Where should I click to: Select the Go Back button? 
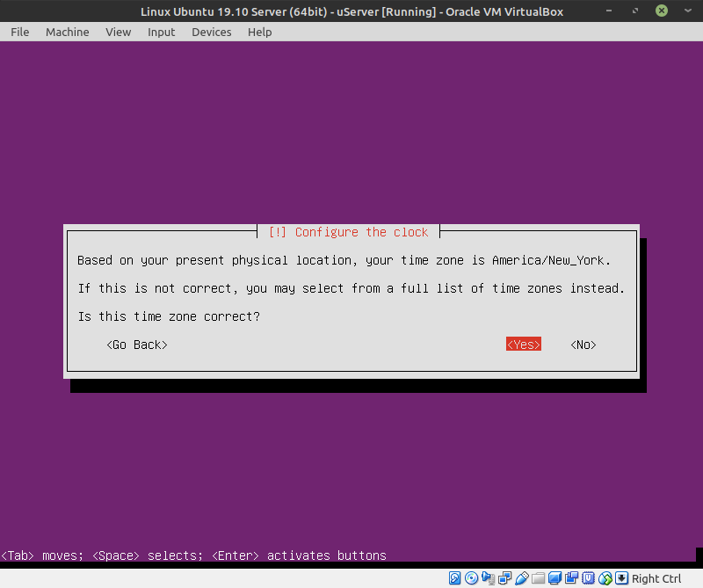pos(137,344)
